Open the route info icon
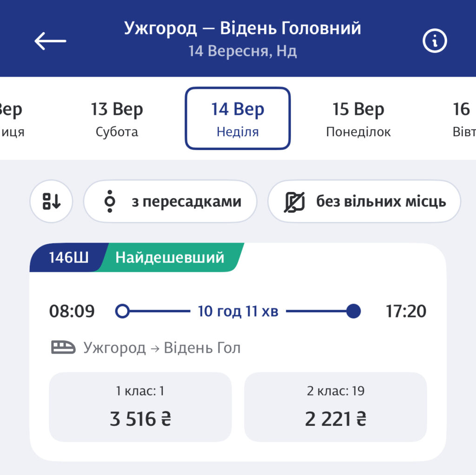Screen dimensions: 476x475 coord(434,41)
